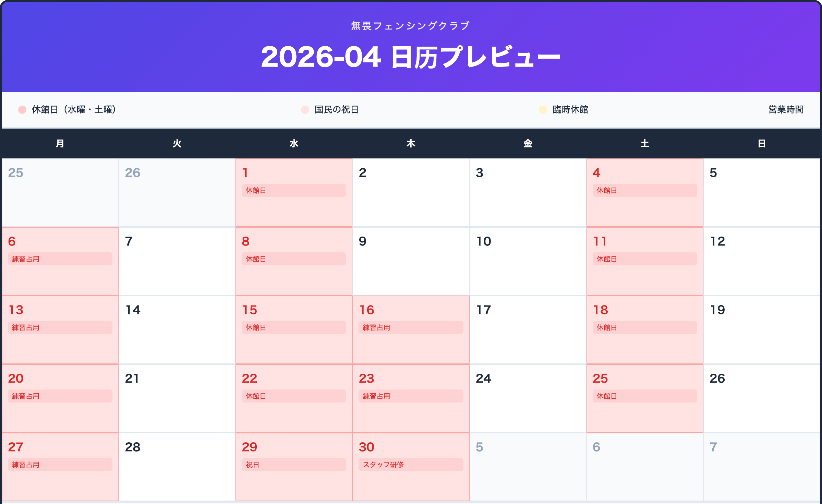Open the 練習占用 event on April 6
This screenshot has width=822, height=504.
tap(60, 259)
